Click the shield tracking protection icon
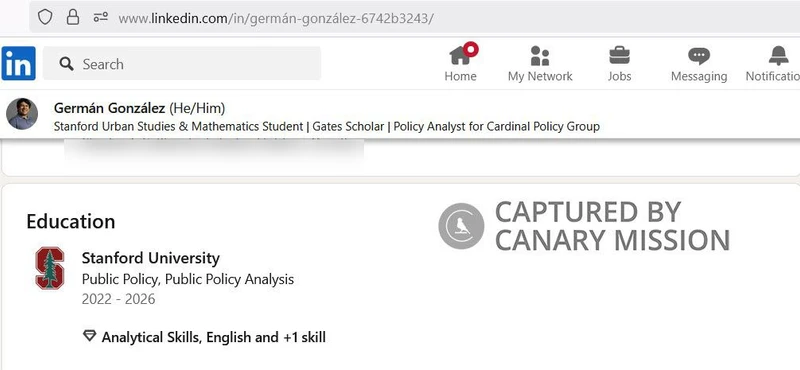Viewport: 800px width, 370px height. [45, 18]
